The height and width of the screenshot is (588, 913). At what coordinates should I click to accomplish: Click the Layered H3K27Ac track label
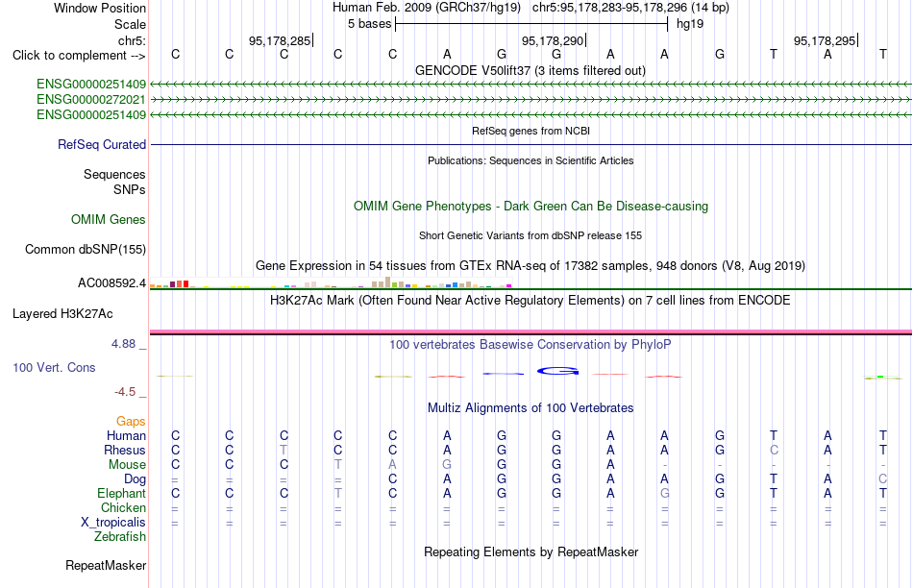(62, 314)
